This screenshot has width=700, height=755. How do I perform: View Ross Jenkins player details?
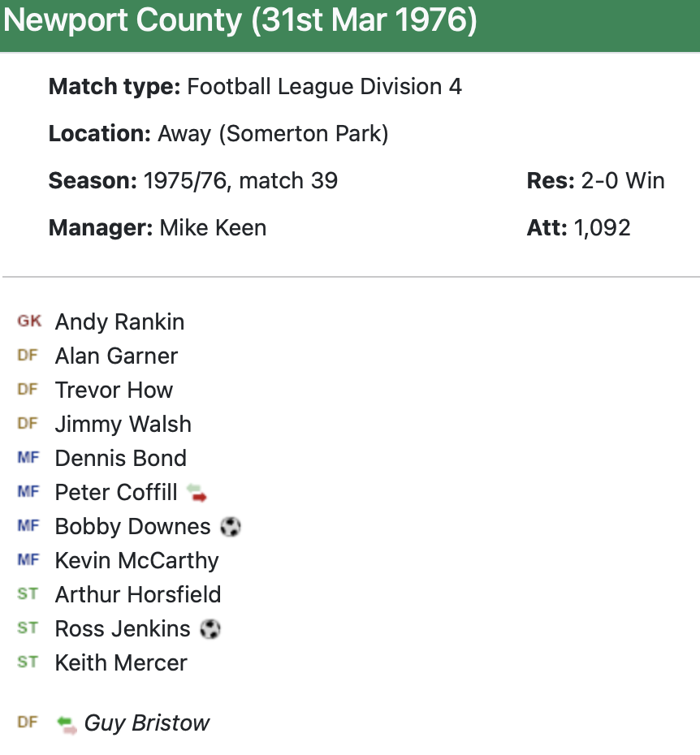(x=122, y=629)
